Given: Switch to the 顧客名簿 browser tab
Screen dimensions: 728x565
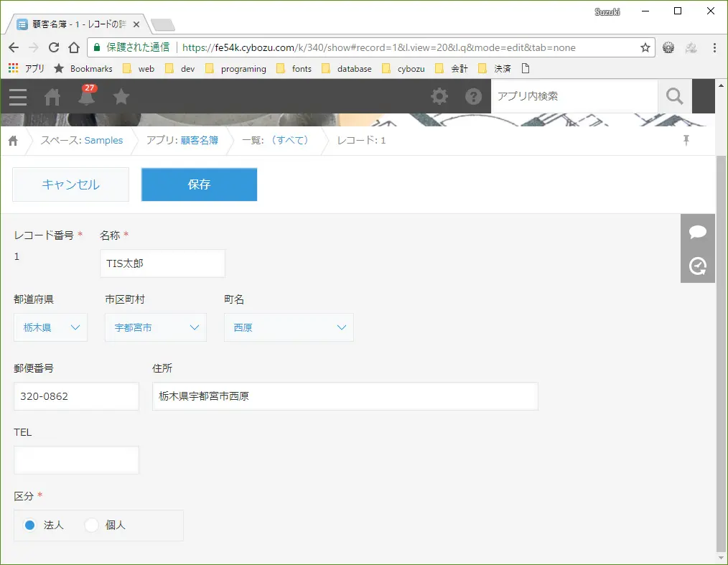Looking at the screenshot, I should (x=78, y=24).
